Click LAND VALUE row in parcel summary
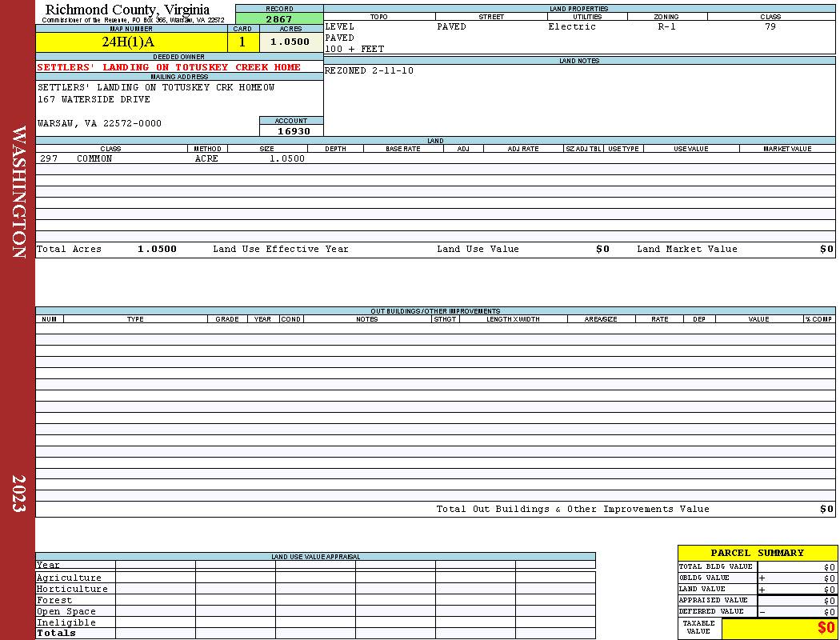Viewport: 840px width, 640px height. coord(757,589)
